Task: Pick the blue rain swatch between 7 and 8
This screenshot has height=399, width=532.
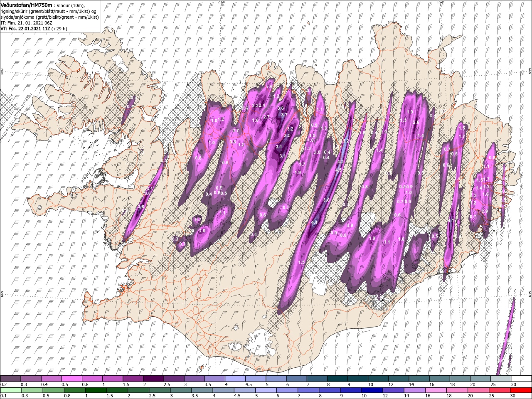Action: tap(308, 390)
